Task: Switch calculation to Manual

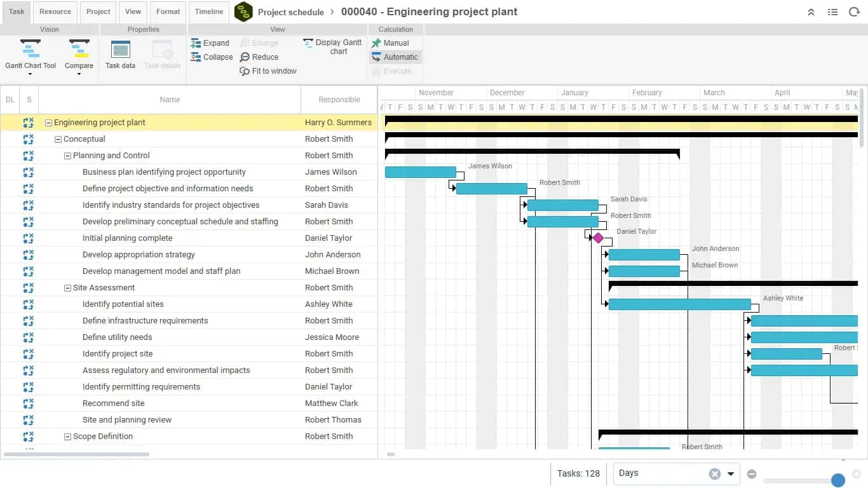Action: click(x=390, y=43)
